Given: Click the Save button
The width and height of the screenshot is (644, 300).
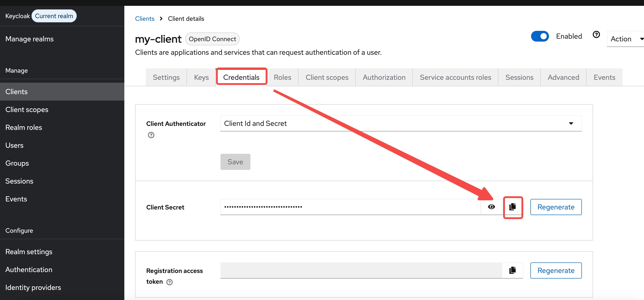Looking at the screenshot, I should 235,162.
